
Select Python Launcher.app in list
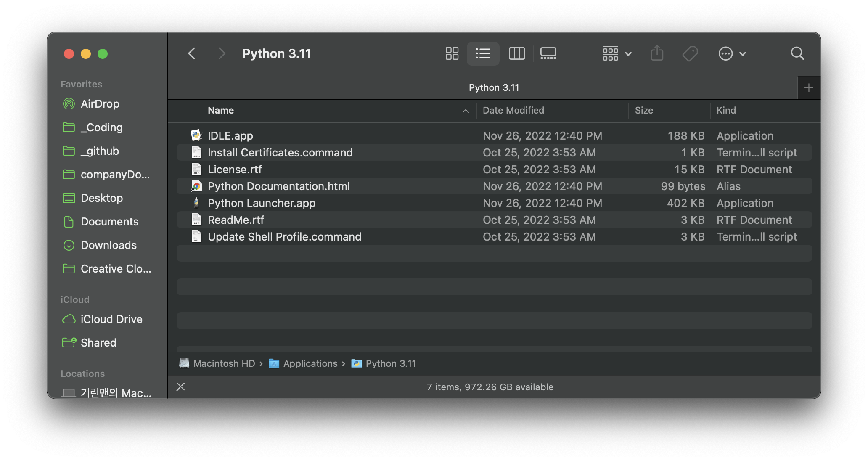261,203
